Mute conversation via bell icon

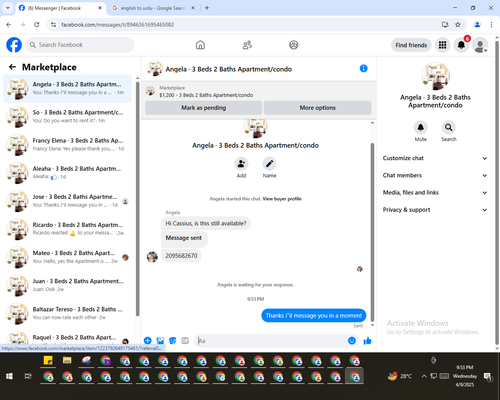tap(421, 127)
